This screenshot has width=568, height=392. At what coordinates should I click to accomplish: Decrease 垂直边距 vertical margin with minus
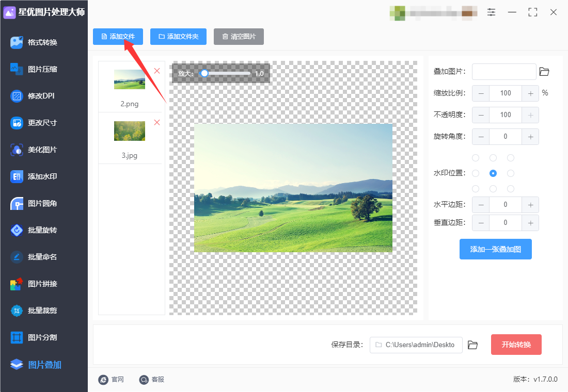481,223
